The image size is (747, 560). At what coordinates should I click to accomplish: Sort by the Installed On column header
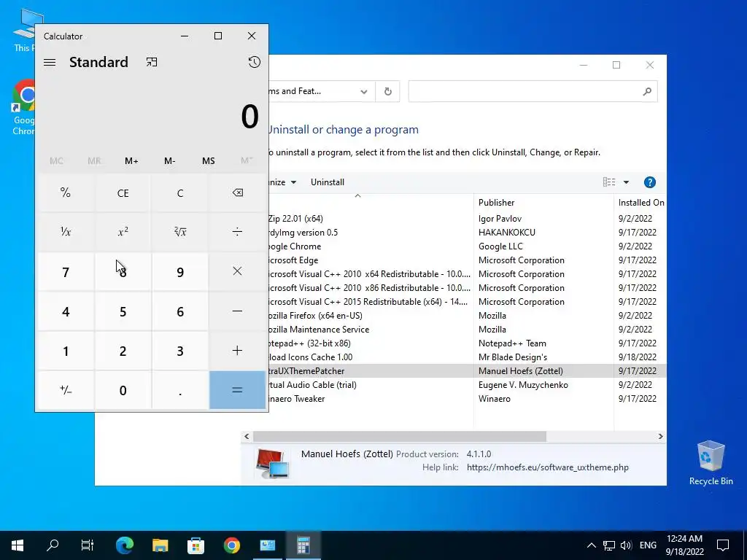(641, 203)
